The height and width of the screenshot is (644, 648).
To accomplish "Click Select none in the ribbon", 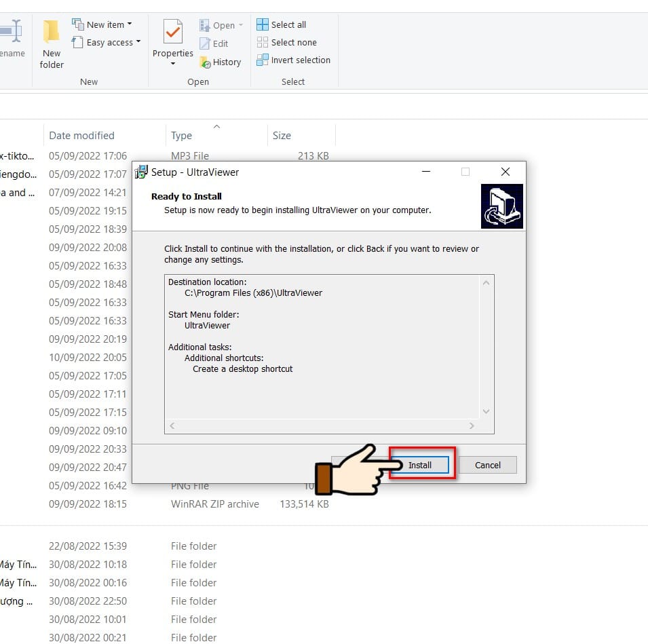I will (x=287, y=42).
